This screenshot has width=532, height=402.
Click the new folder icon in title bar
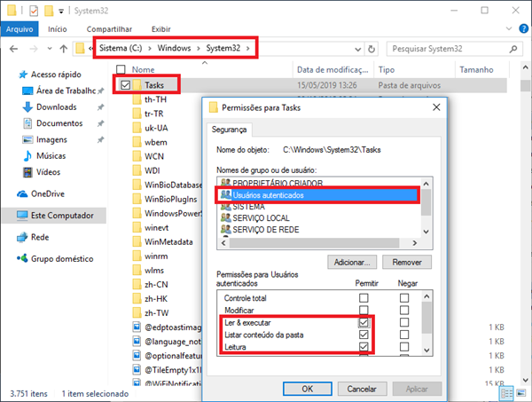pyautogui.click(x=49, y=11)
